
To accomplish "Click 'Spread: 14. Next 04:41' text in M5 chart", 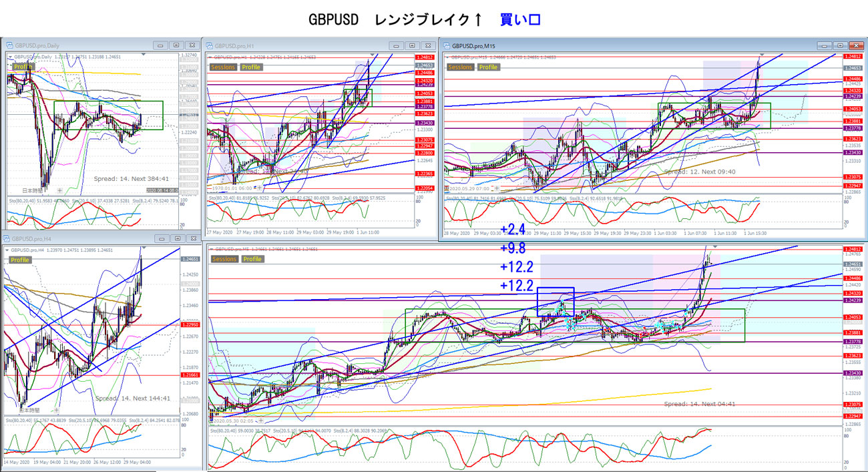I will [700, 404].
